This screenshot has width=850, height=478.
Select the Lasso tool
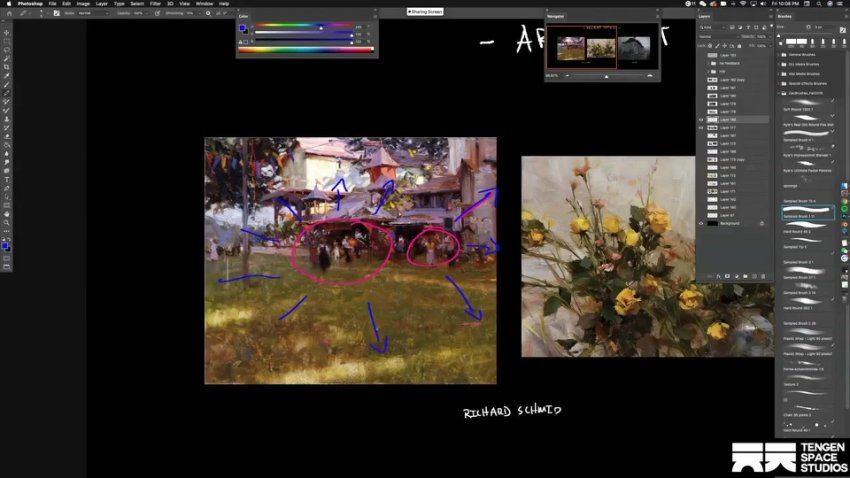[x=7, y=49]
